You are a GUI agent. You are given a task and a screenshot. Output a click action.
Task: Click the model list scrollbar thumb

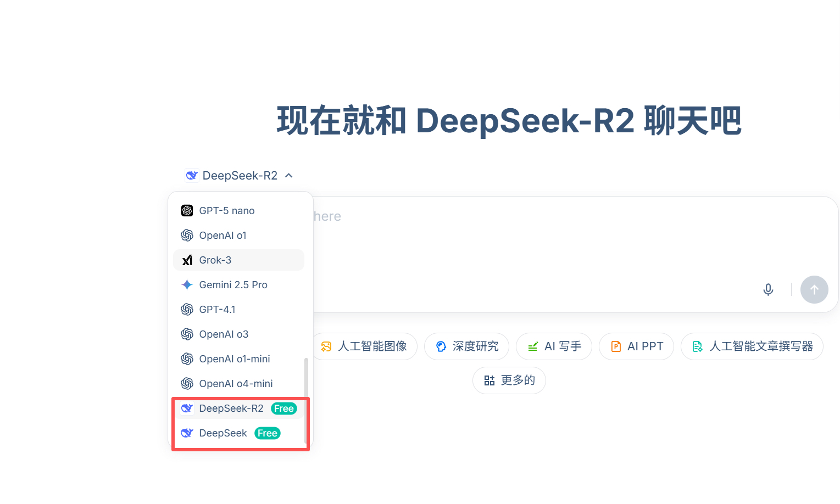[x=306, y=401]
